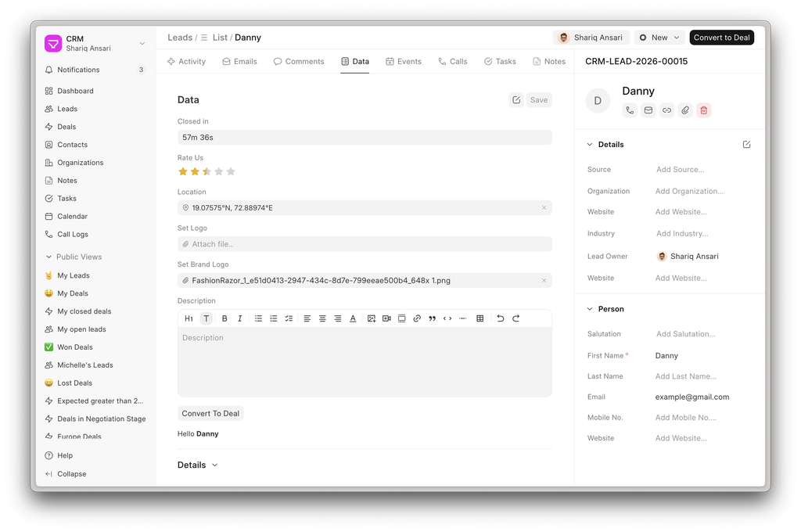This screenshot has width=801, height=532.
Task: Open the New status dropdown
Action: coord(659,38)
